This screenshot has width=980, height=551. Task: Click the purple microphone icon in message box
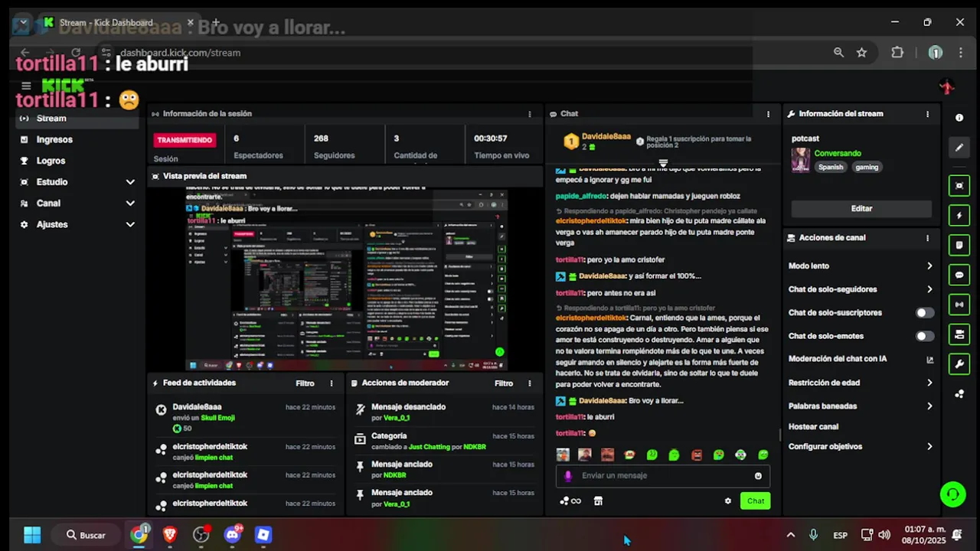point(567,475)
